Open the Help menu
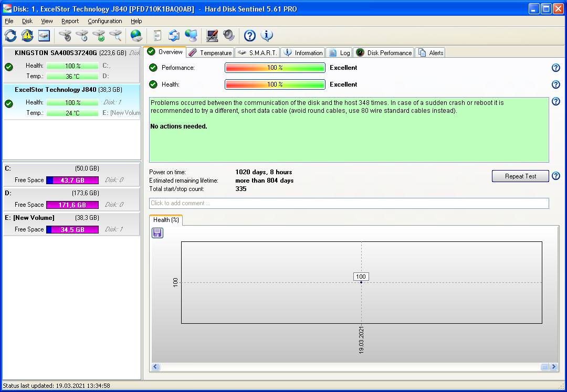 (x=136, y=21)
